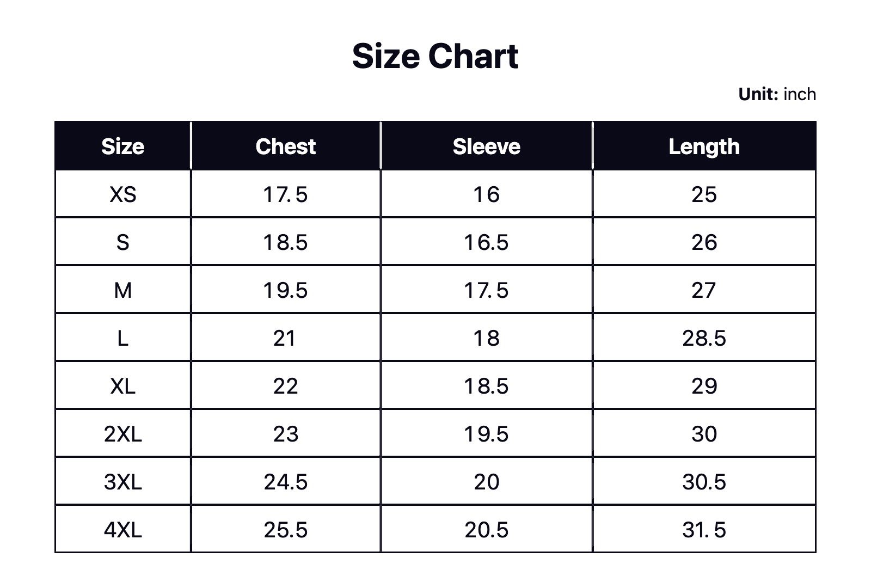The image size is (871, 588).
Task: Select sleeve value 20.5 for size 4XL
Action: click(486, 530)
